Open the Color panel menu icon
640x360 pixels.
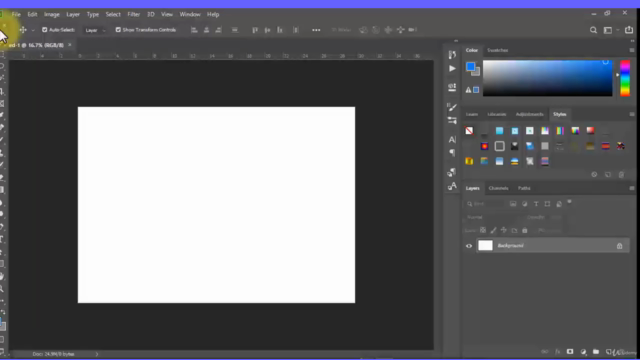[x=632, y=50]
